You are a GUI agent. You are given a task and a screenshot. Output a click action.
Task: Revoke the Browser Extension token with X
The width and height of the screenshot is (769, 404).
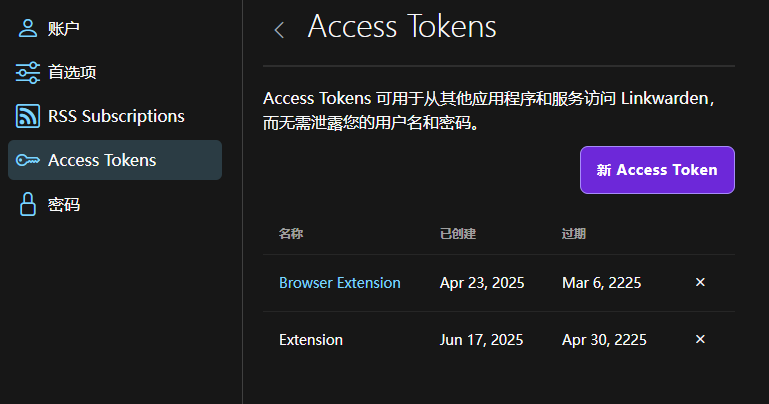pyautogui.click(x=700, y=282)
